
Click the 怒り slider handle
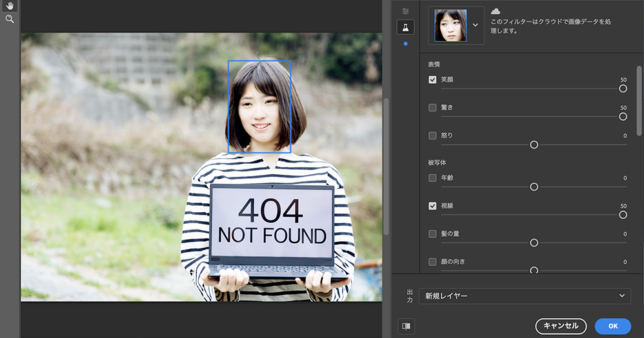pyautogui.click(x=534, y=144)
